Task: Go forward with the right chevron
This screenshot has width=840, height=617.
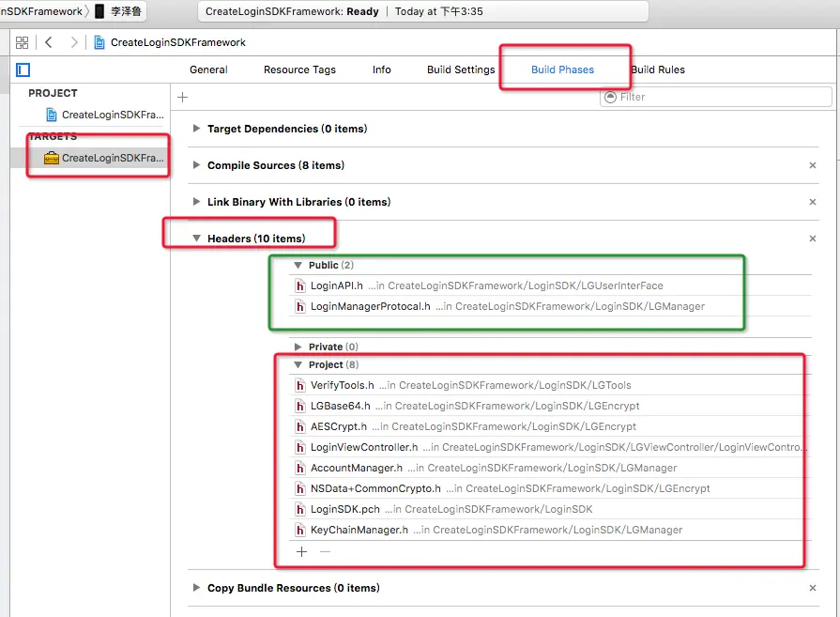Action: (x=74, y=42)
